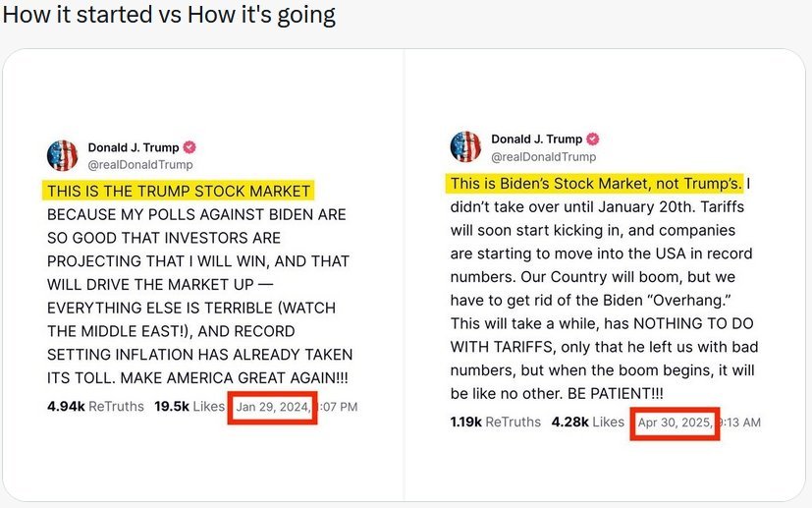Click Donald J. Trump name in right post
This screenshot has height=508, width=812.
[537, 139]
